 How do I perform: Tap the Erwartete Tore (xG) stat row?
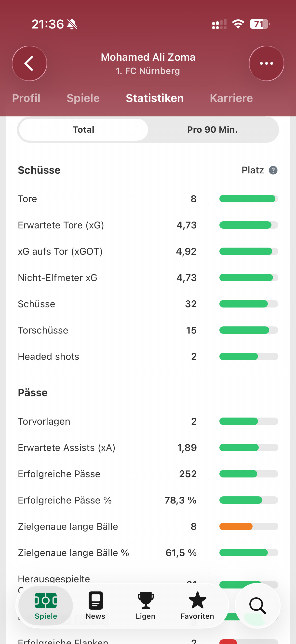pos(108,225)
